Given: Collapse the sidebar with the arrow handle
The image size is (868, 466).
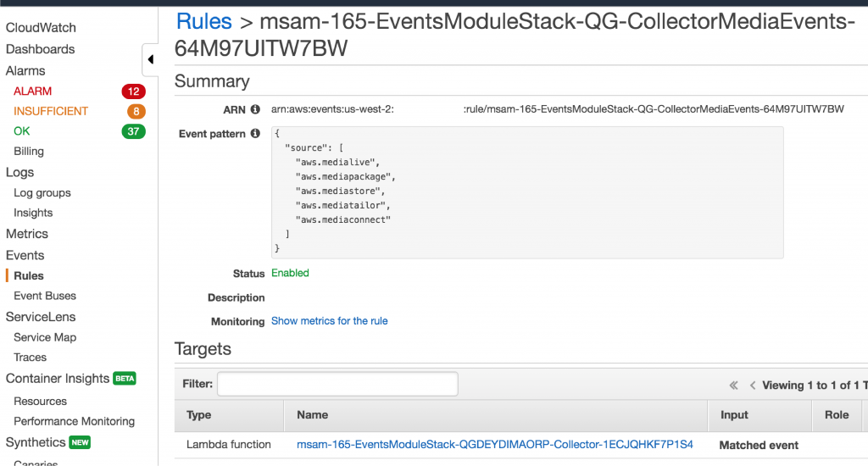Looking at the screenshot, I should 150,59.
